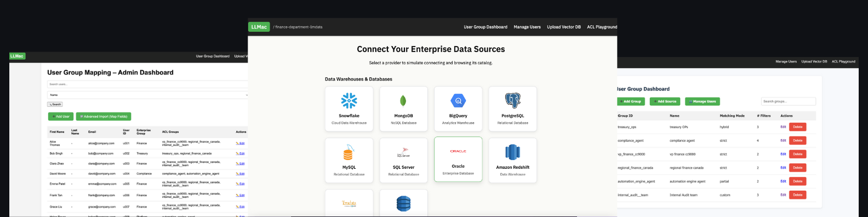Edit the internal_audit__team group
The image size is (868, 217).
click(783, 195)
